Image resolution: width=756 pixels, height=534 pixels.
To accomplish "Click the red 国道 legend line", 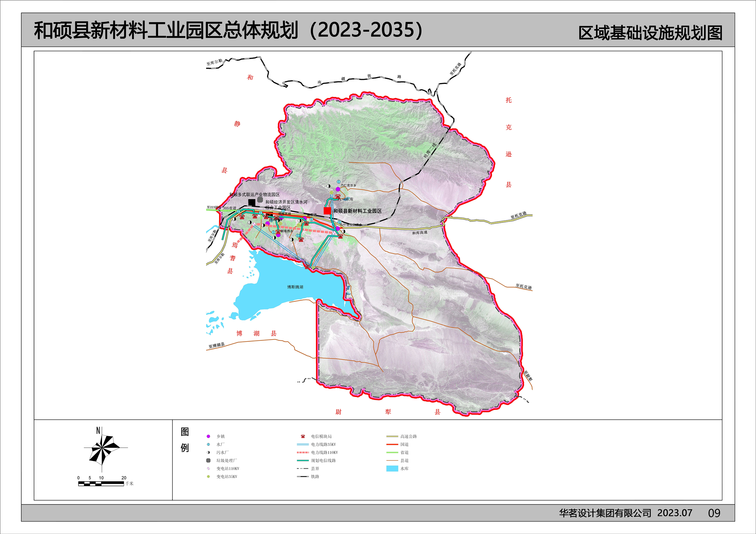I will pos(392,444).
